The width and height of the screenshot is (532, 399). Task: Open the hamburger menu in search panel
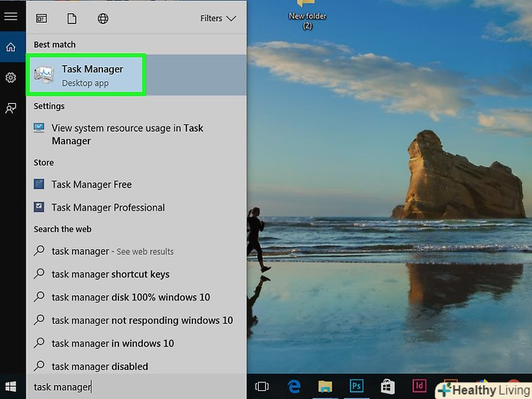tap(11, 16)
